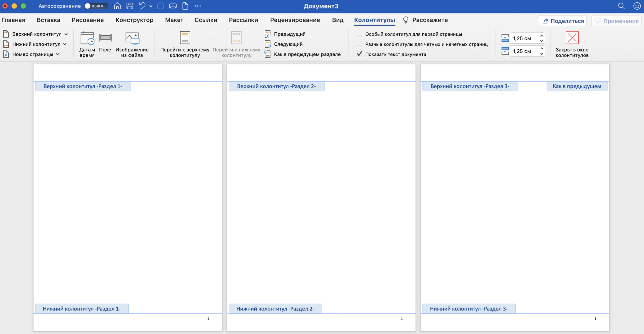This screenshot has height=334, width=644.
Task: Click Закрыть окно колонтитулов
Action: [572, 44]
